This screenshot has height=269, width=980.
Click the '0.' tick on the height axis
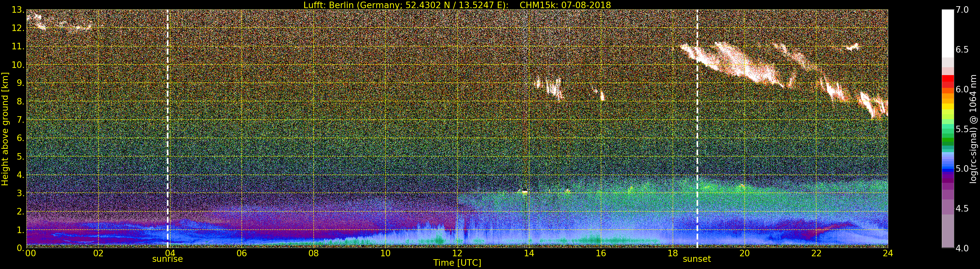[21, 248]
